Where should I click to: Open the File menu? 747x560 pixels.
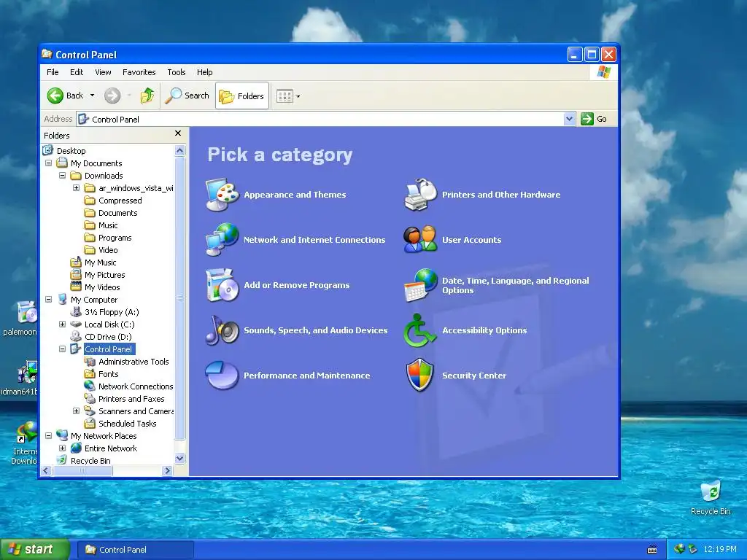[x=53, y=72]
